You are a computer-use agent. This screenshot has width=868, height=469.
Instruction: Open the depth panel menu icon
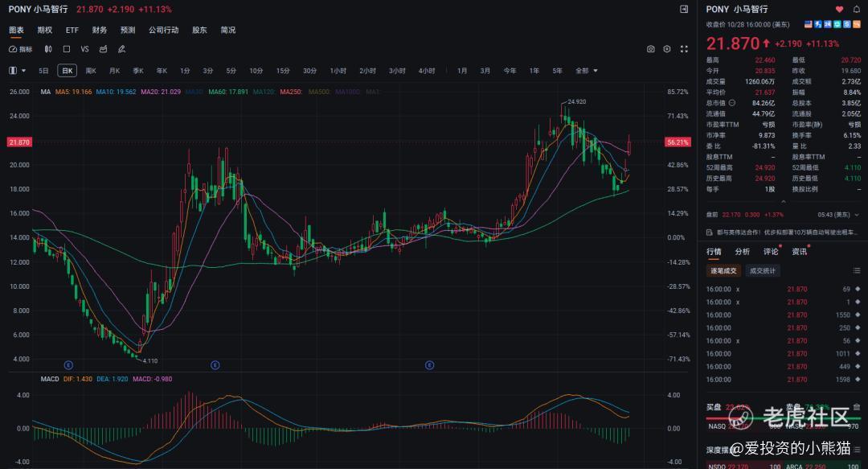(857, 450)
